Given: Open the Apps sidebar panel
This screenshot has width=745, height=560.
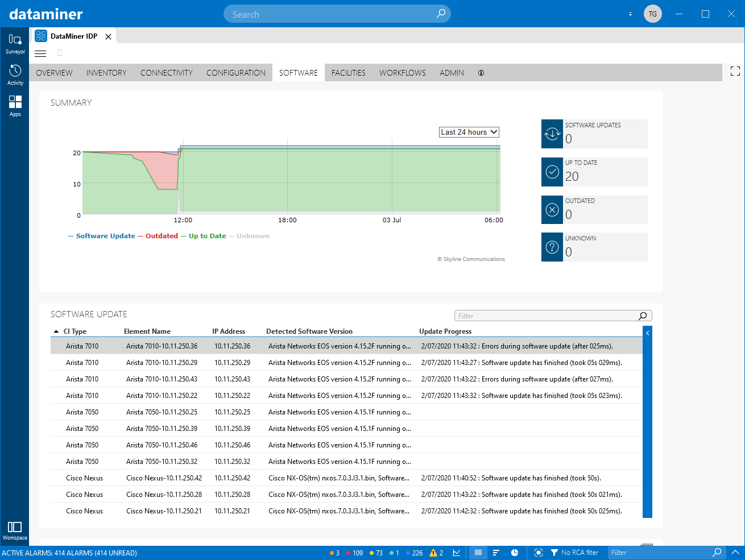Looking at the screenshot, I should [15, 106].
